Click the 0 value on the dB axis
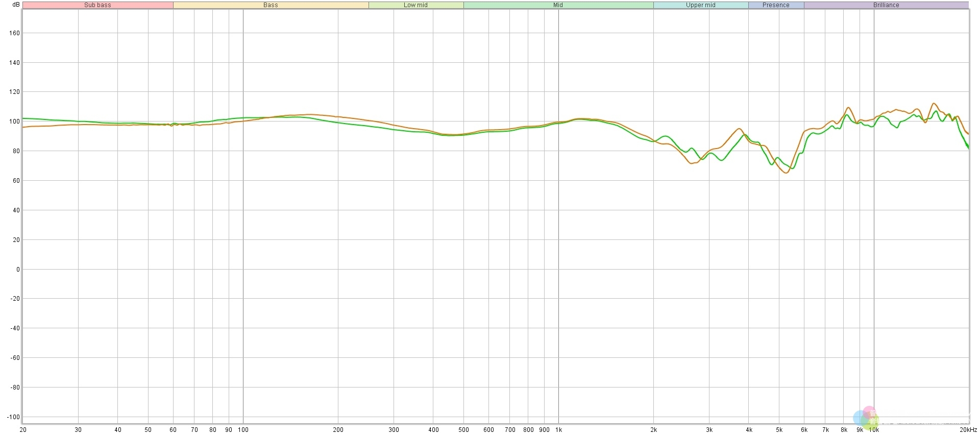The height and width of the screenshot is (436, 980). coord(18,270)
